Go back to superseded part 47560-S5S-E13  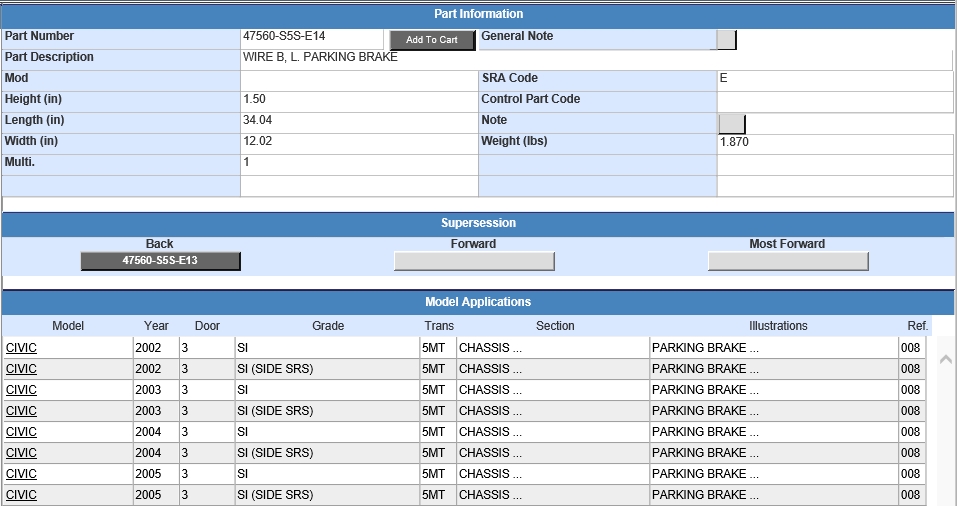tap(161, 261)
